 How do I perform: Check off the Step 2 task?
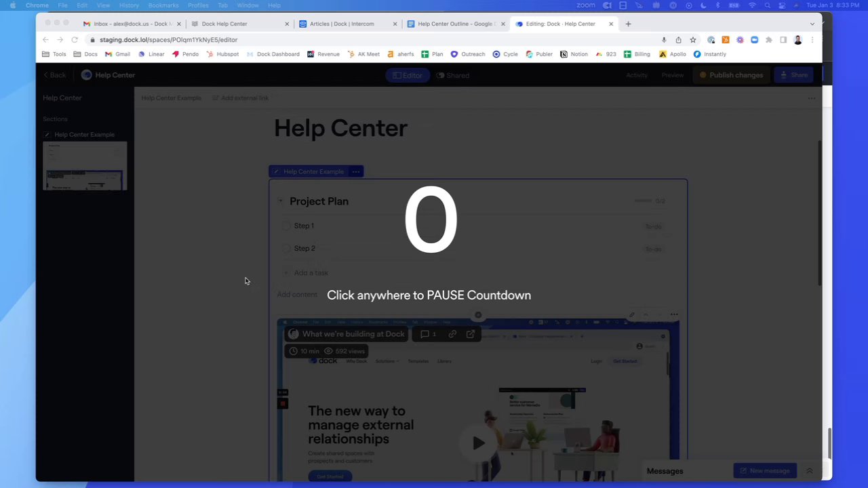point(285,249)
